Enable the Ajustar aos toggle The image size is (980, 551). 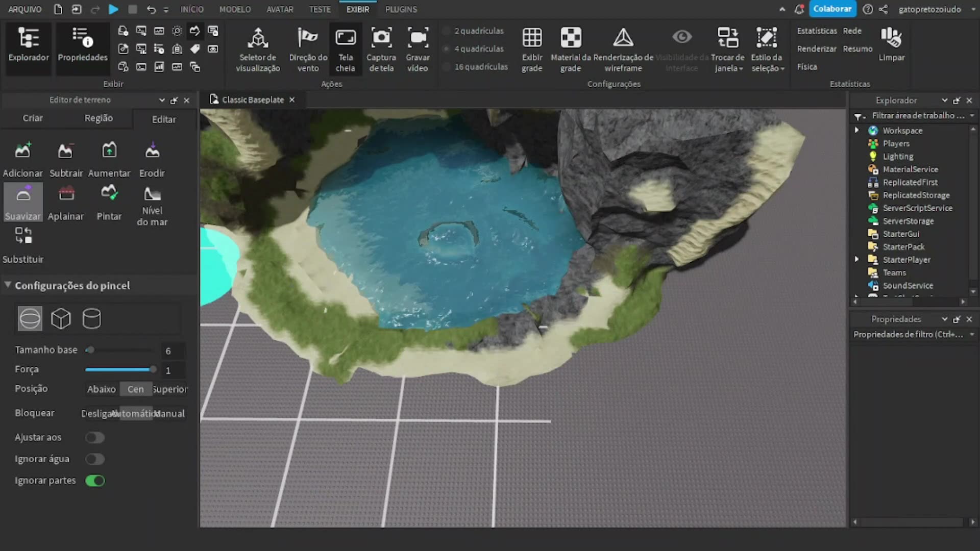coord(95,437)
